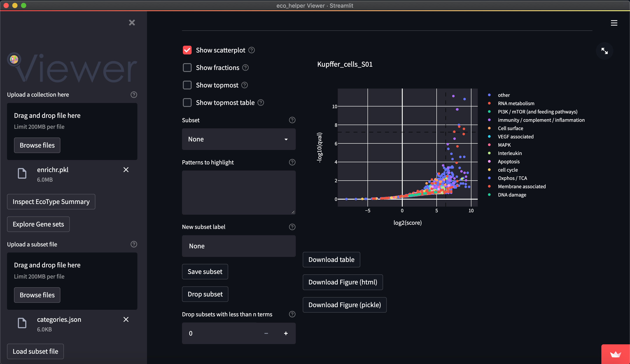Open the Explore Gene sets page

pos(38,224)
